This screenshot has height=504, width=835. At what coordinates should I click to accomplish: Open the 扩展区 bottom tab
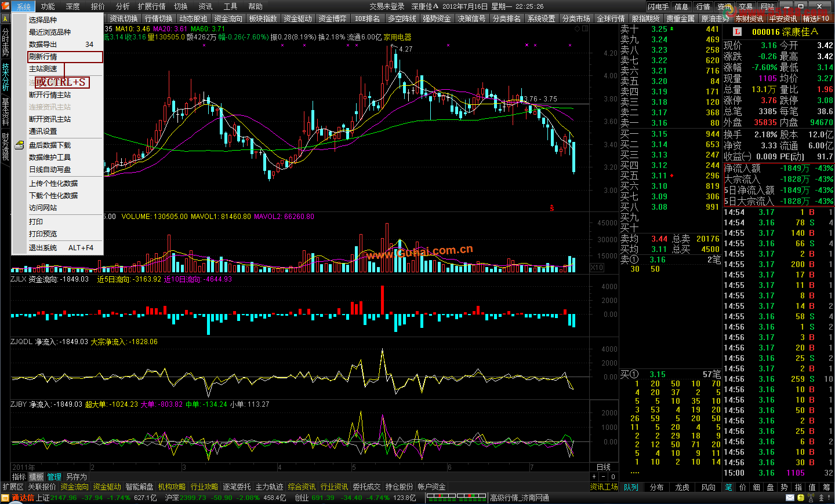13,487
